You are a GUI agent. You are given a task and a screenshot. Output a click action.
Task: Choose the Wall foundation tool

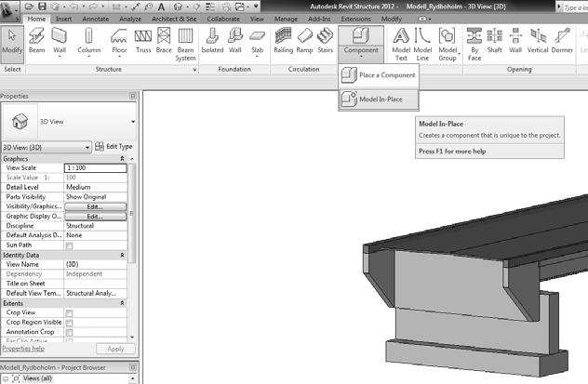tap(235, 41)
